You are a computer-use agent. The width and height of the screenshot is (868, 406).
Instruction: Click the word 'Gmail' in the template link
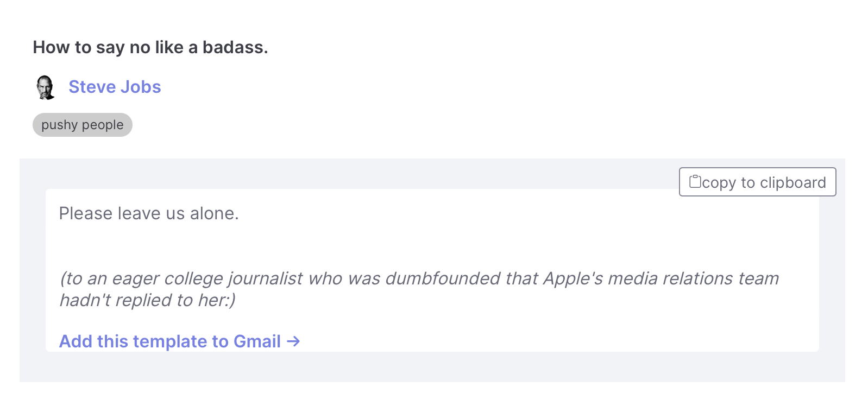[257, 341]
